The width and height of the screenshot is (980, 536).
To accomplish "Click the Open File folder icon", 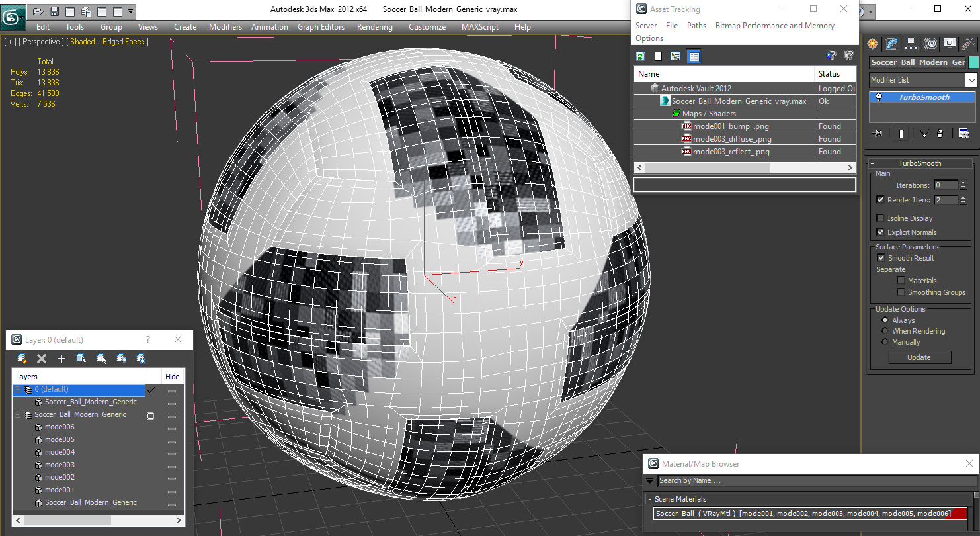I will pos(38,11).
